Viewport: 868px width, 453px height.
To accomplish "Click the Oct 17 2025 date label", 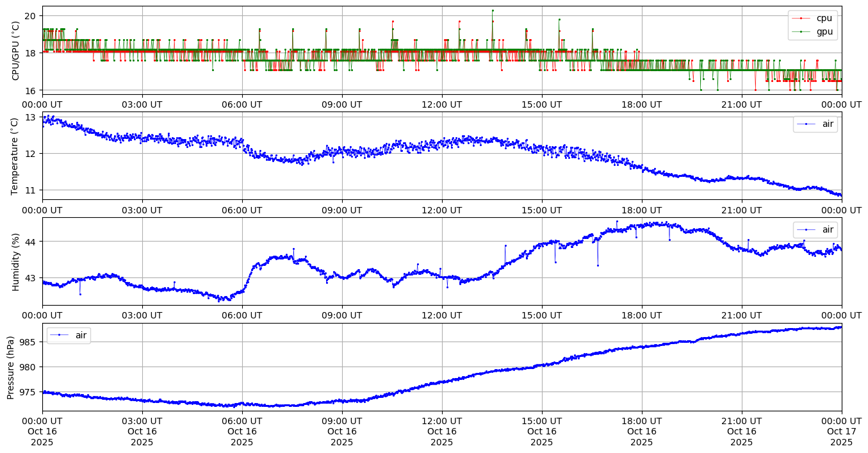I will pyautogui.click(x=841, y=431).
